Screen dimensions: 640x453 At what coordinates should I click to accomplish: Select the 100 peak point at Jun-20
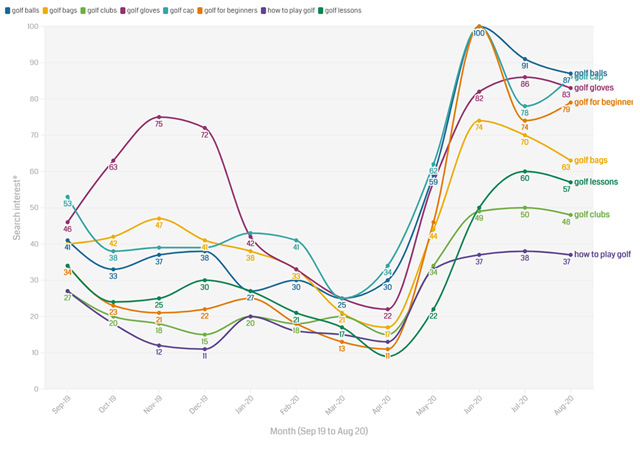(x=479, y=27)
